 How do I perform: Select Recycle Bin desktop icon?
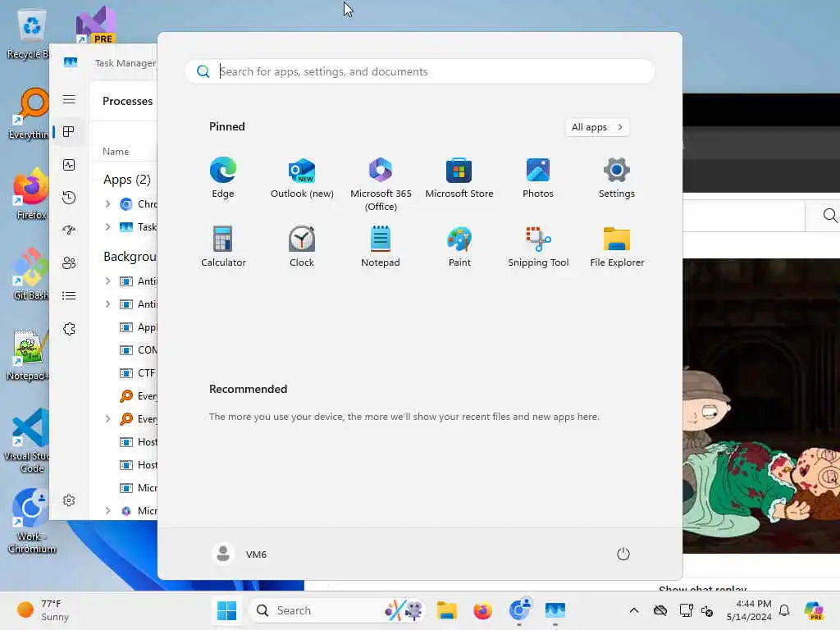click(x=29, y=34)
